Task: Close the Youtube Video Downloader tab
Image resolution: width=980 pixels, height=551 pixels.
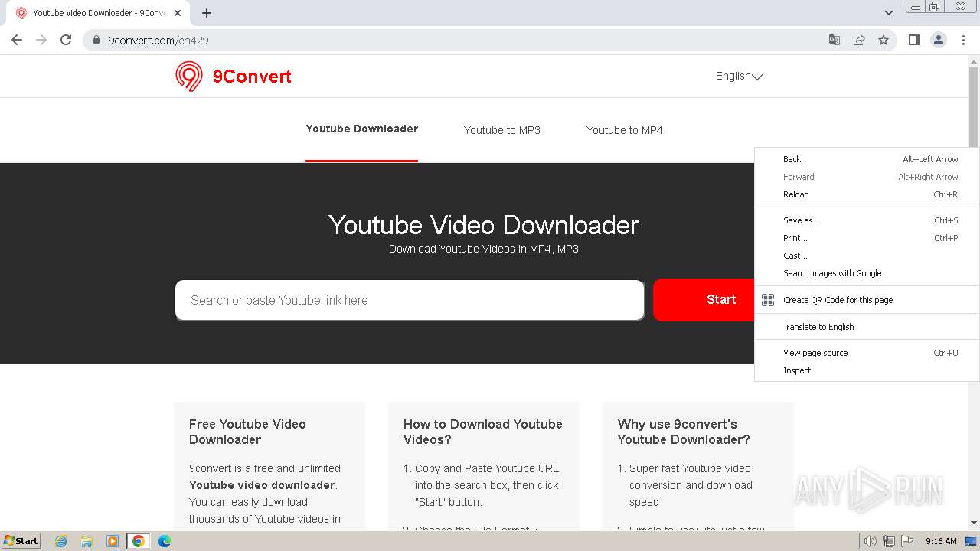Action: pos(178,13)
